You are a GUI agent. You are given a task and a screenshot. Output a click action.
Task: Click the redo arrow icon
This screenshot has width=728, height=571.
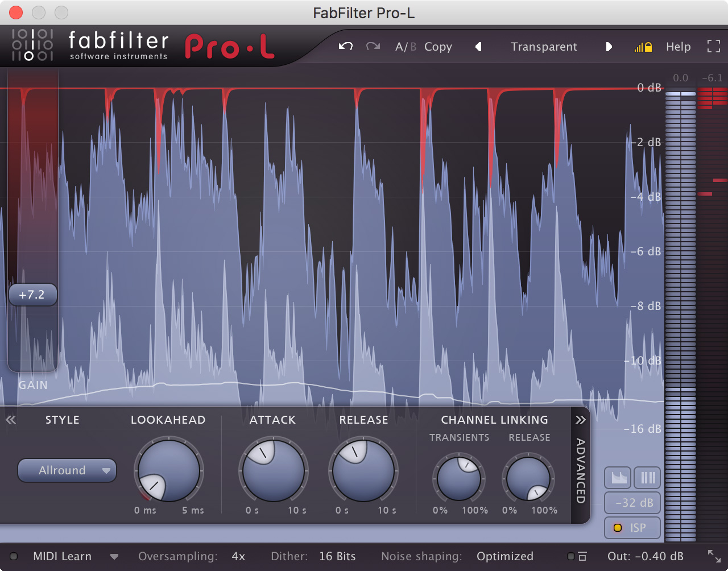tap(373, 47)
